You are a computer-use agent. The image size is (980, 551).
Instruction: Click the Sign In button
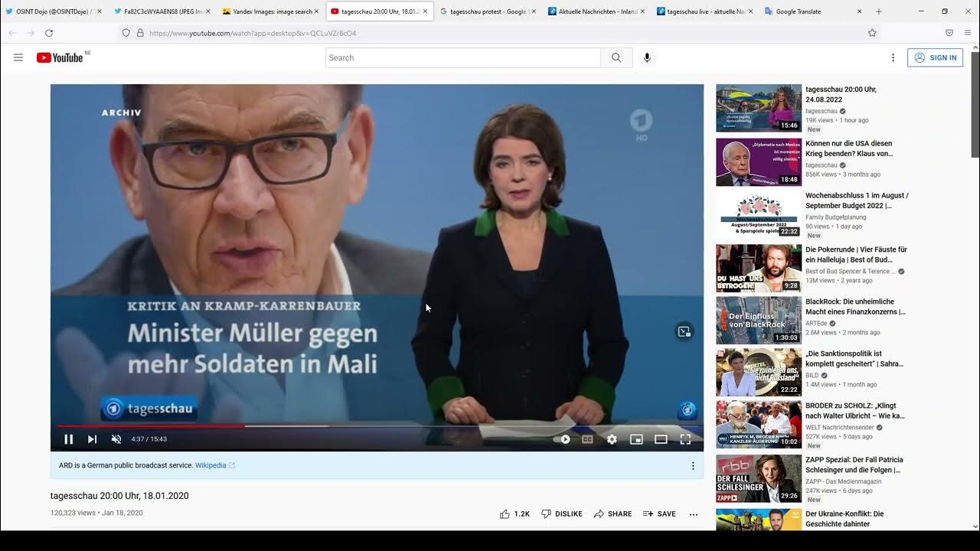coord(935,57)
